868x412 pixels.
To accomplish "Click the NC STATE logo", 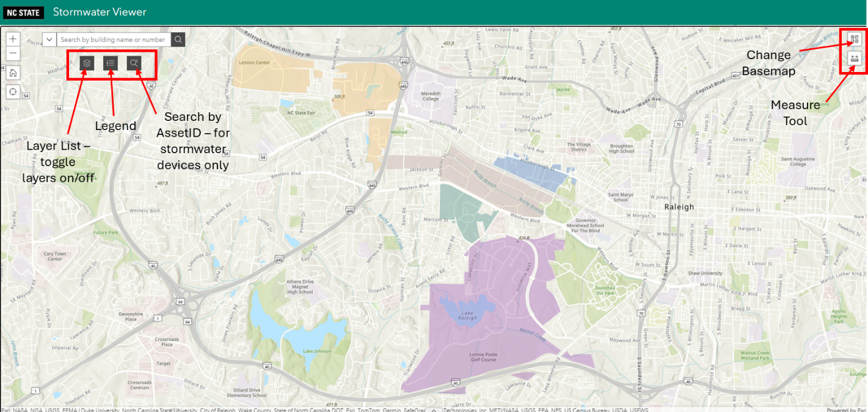I will tap(24, 12).
